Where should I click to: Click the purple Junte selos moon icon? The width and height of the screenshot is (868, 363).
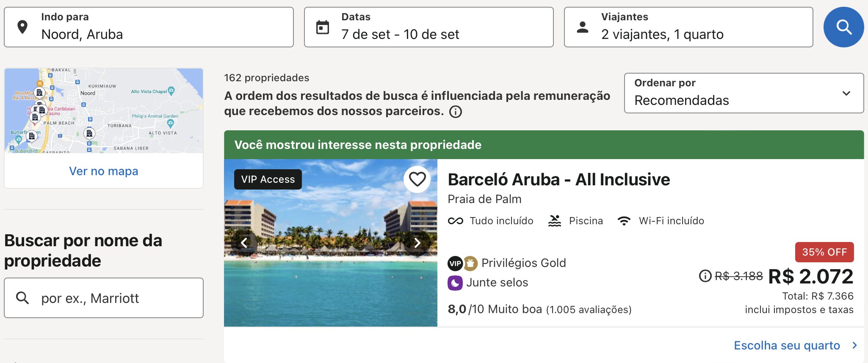[x=455, y=283]
